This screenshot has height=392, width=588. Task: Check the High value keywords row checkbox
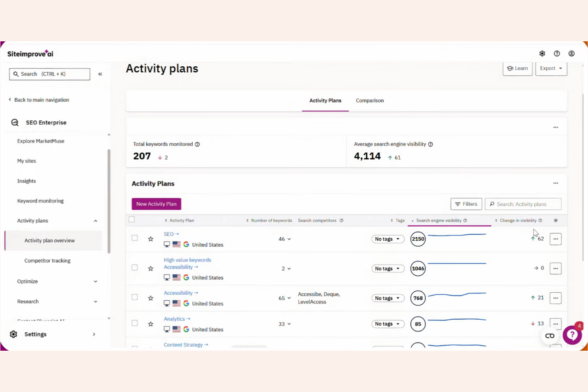[135, 267]
